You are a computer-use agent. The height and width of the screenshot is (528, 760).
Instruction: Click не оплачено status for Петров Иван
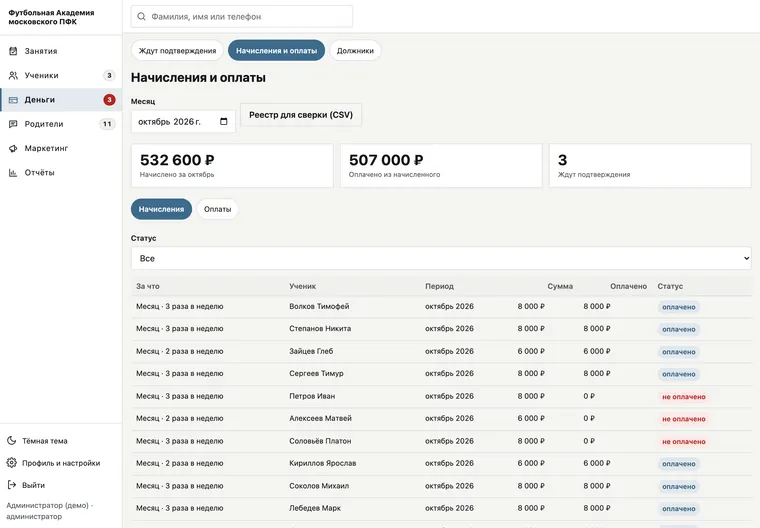pos(683,397)
